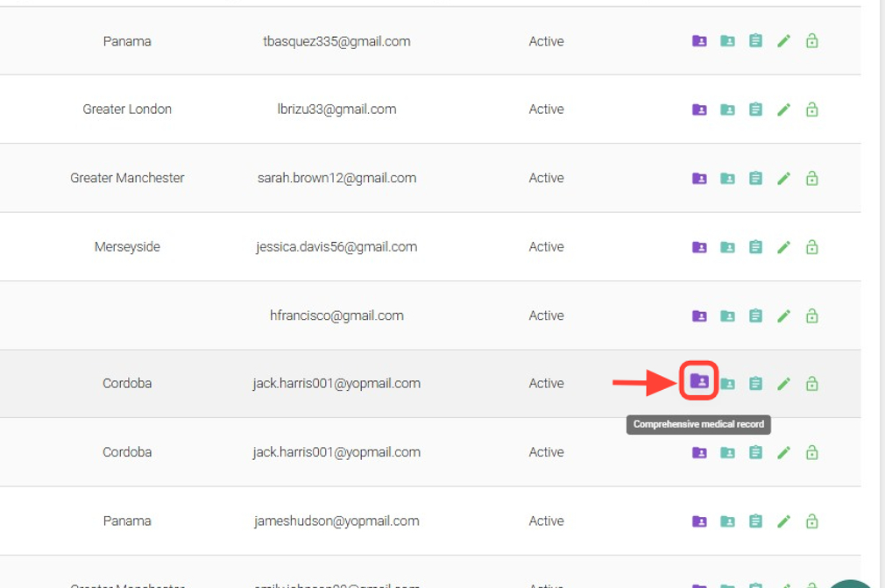Click the email lbrizu33@gmail.com
Screen dimensions: 885x588
point(336,110)
